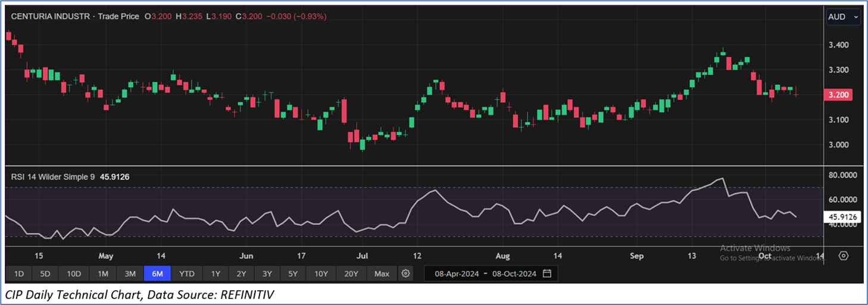Open the AUD currency dropdown
This screenshot has height=305, width=868.
coord(844,17)
